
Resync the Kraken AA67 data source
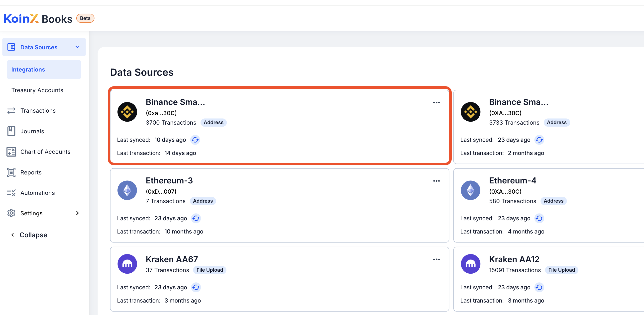[x=196, y=287]
